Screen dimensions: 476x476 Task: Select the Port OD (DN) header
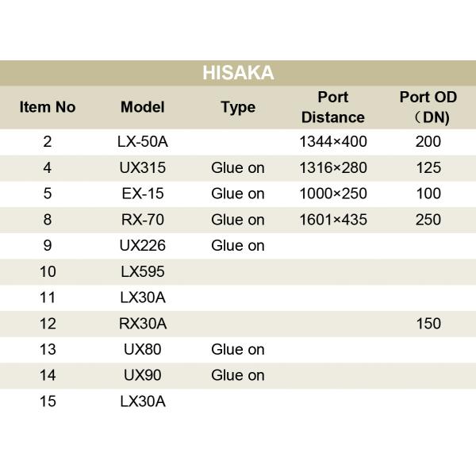pyautogui.click(x=428, y=107)
